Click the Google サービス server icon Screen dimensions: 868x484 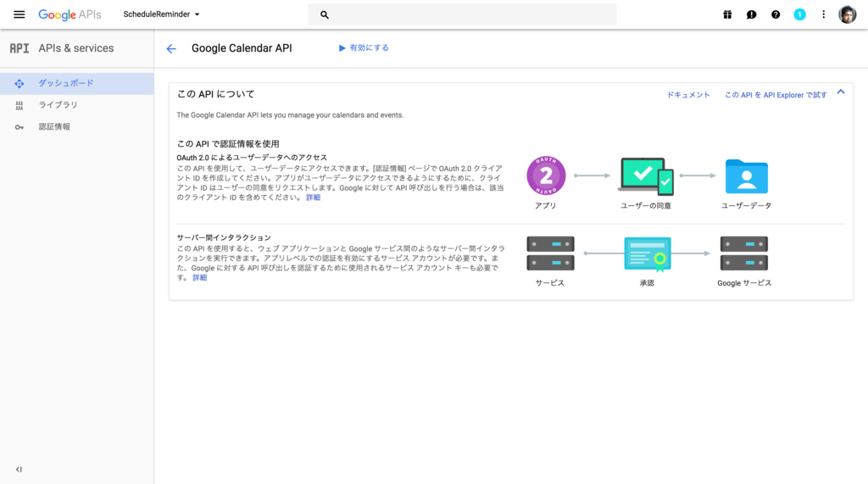(x=744, y=253)
